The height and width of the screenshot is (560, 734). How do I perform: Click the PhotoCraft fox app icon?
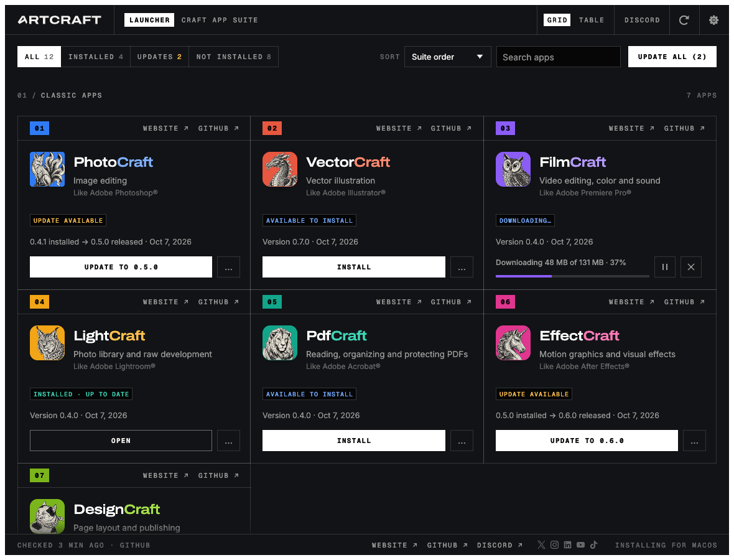tap(47, 169)
